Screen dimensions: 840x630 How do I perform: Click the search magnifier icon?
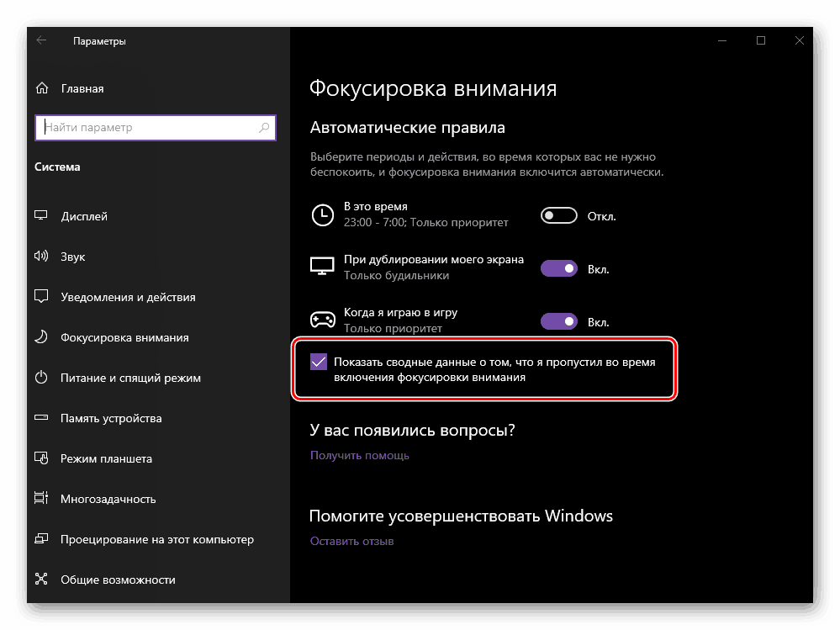[x=264, y=128]
